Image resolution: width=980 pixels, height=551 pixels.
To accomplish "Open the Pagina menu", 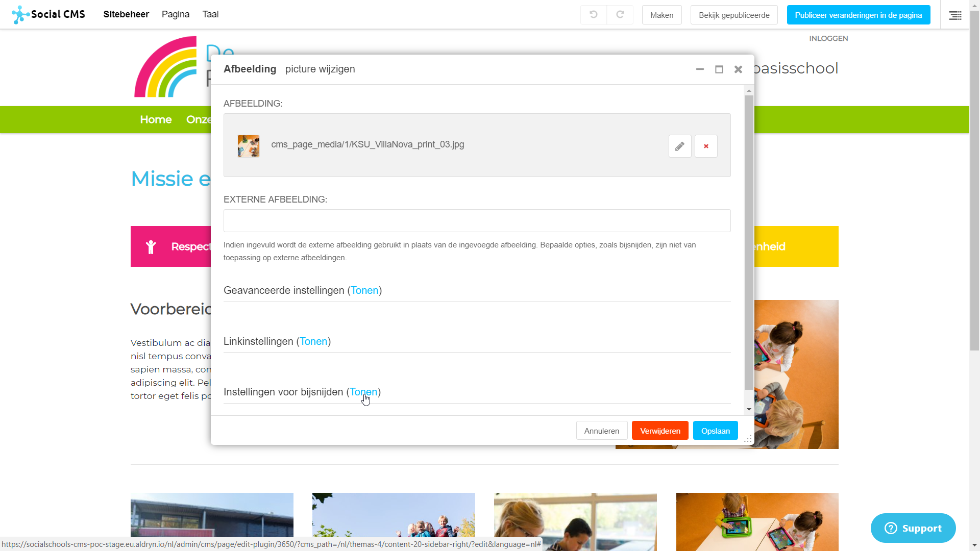I will [176, 14].
